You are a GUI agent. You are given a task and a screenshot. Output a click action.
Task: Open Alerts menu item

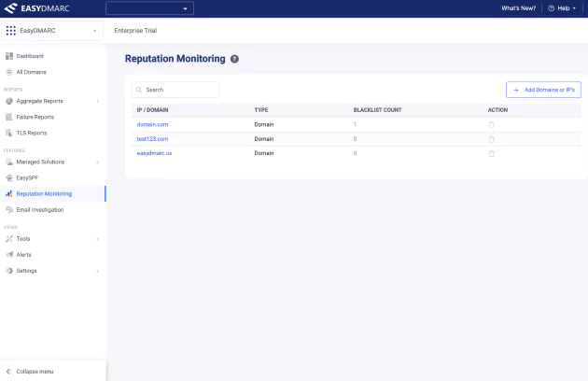point(23,255)
